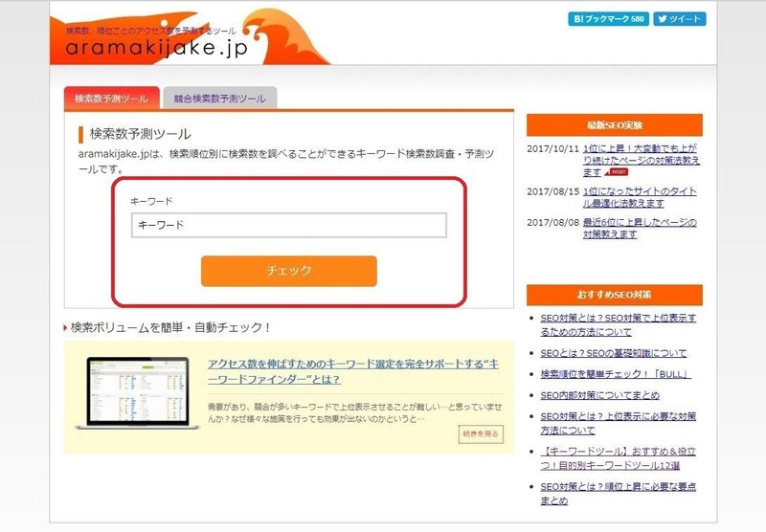Open link SEO対策とは？順位上昇に必要な要点まとめ
The width and height of the screenshot is (766, 532).
click(x=618, y=494)
